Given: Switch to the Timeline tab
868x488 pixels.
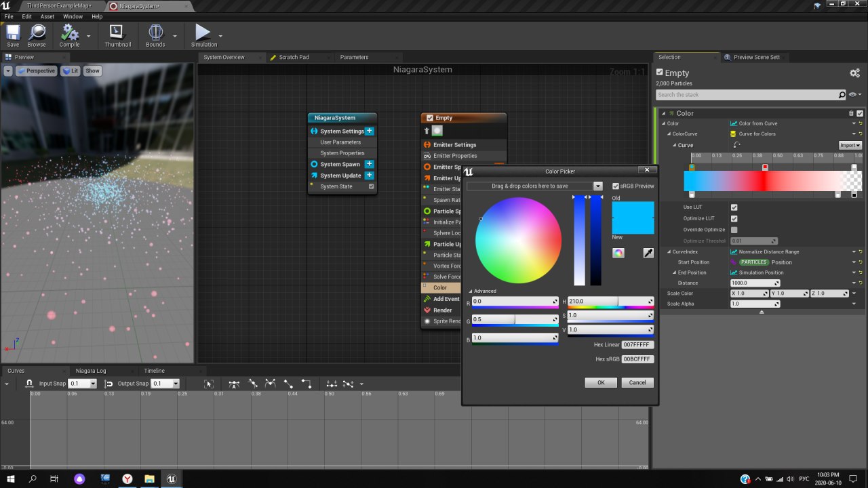Looking at the screenshot, I should (x=154, y=371).
